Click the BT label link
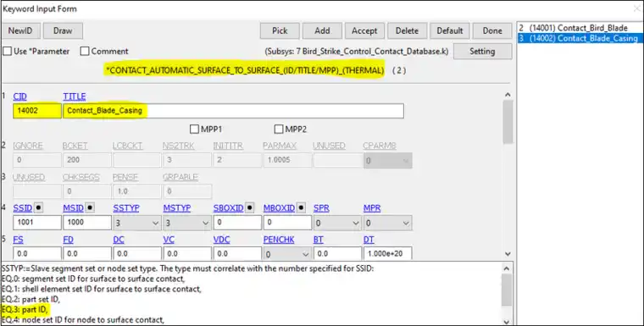 319,240
